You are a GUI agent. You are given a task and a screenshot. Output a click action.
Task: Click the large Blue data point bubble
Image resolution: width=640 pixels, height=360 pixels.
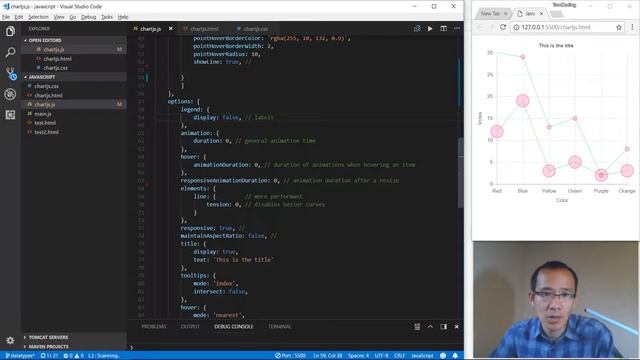tap(523, 101)
